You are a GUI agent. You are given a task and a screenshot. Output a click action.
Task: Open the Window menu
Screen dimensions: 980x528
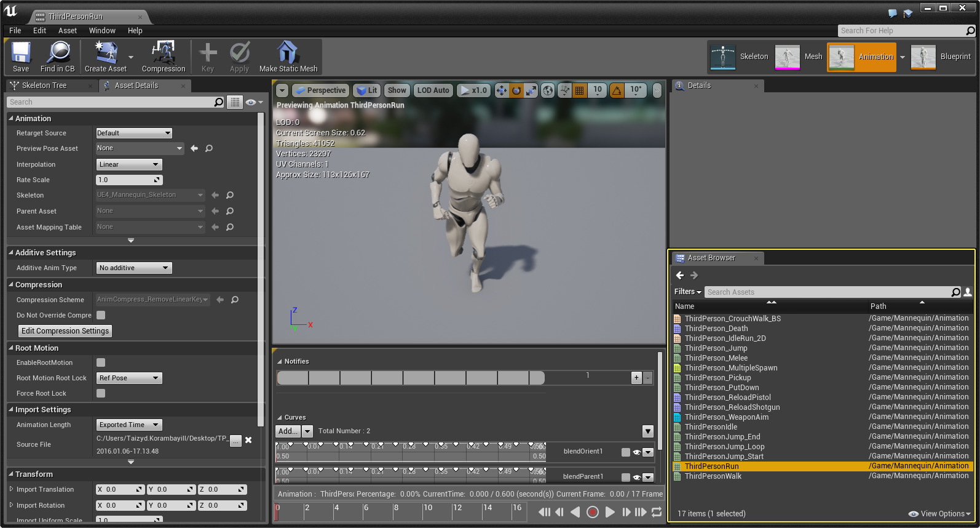(102, 31)
